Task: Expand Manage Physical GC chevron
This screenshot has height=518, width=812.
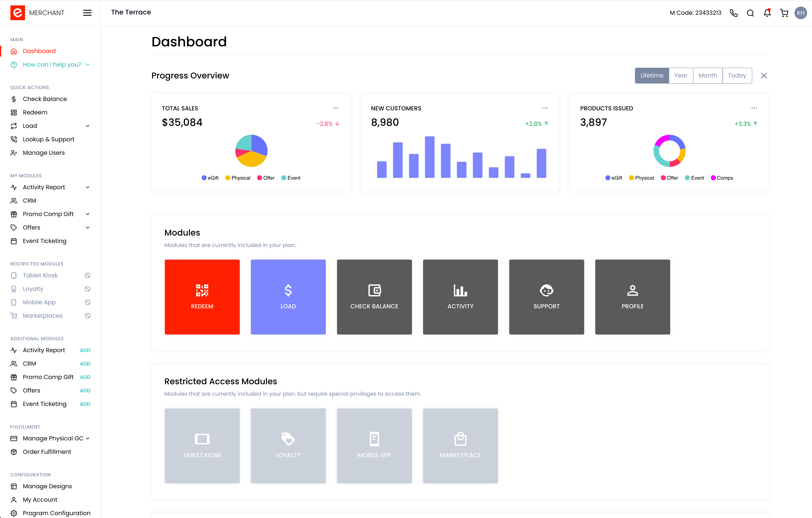Action: tap(88, 438)
